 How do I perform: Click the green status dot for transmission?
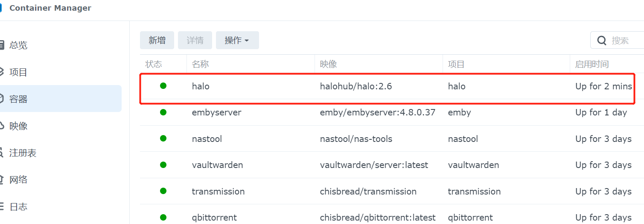163,191
